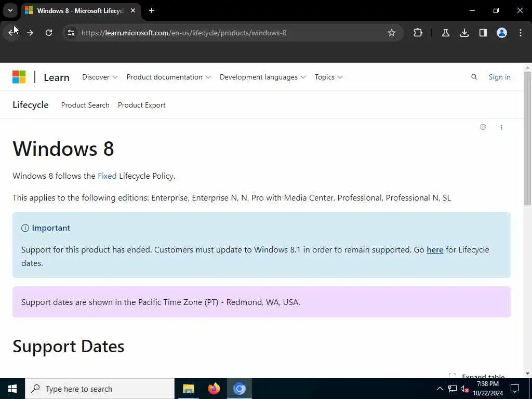Open the Lifecycle section link

click(x=31, y=105)
